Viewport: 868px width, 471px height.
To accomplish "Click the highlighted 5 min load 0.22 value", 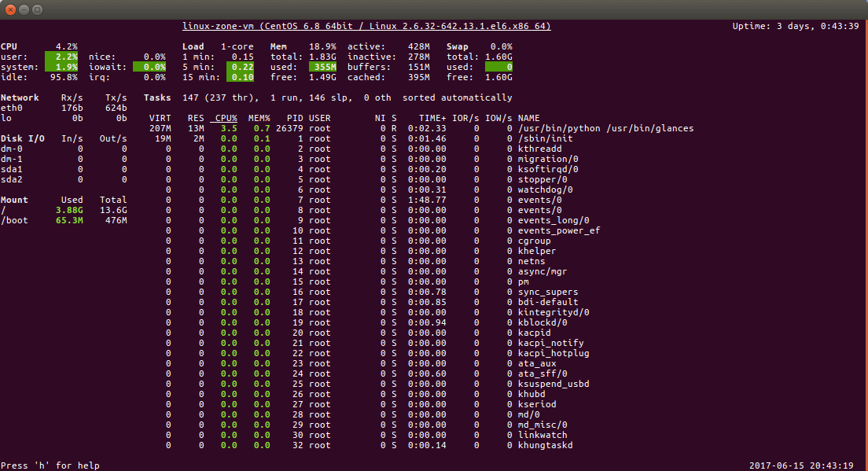I will click(x=240, y=67).
